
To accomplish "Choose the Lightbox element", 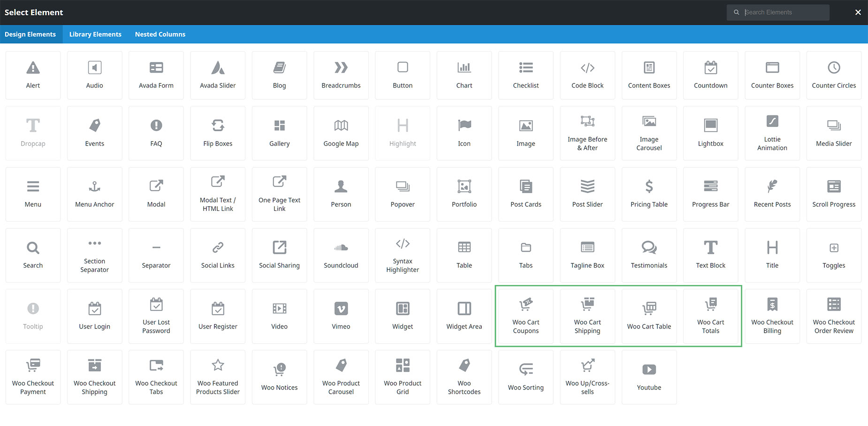I will (x=711, y=133).
